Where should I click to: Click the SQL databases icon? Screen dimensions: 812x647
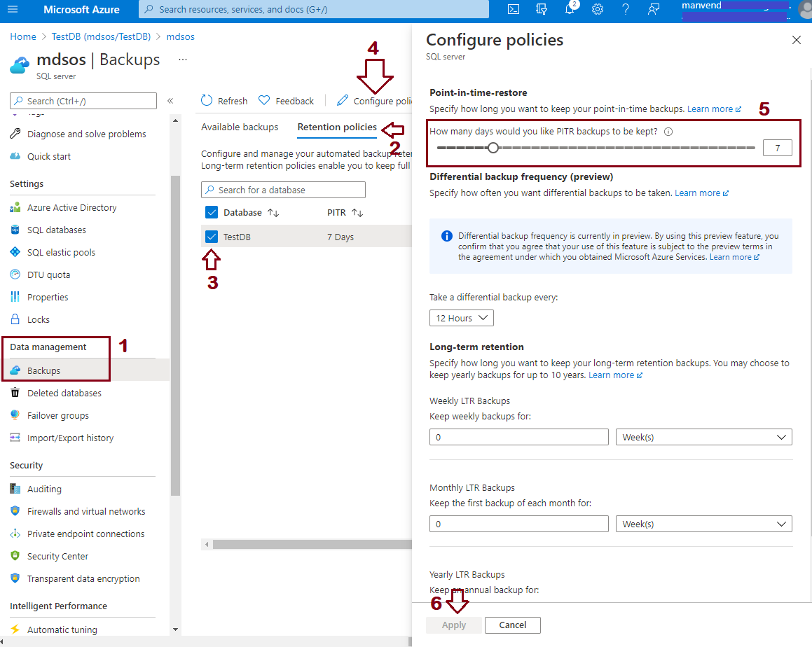[x=15, y=229]
